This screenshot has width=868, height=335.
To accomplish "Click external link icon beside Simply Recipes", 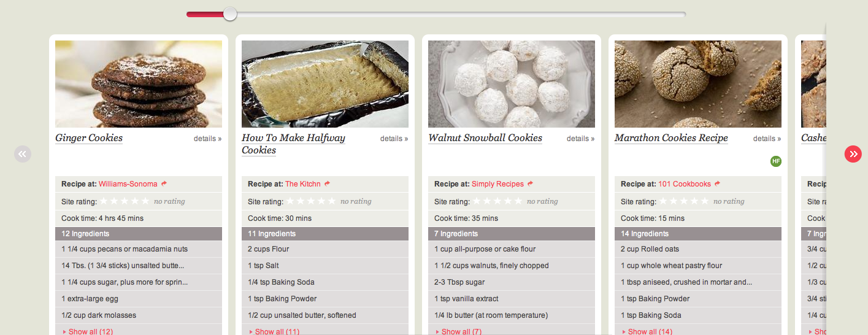I will [x=531, y=183].
